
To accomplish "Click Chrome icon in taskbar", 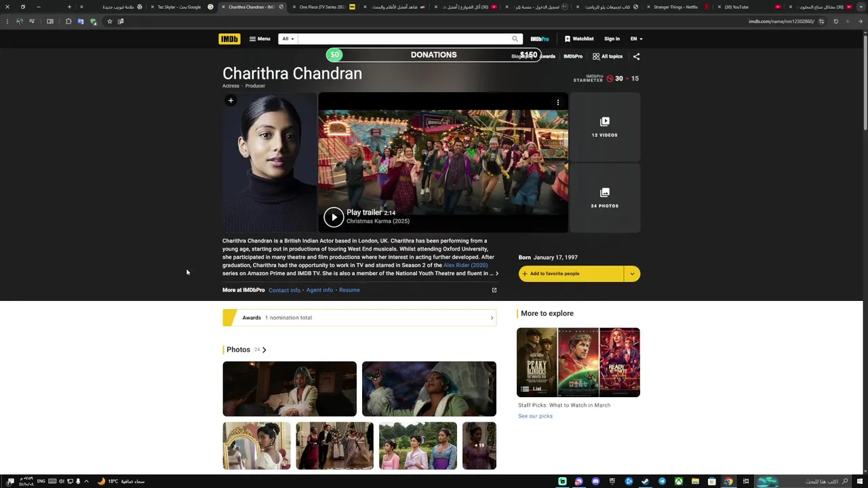I will tap(728, 481).
